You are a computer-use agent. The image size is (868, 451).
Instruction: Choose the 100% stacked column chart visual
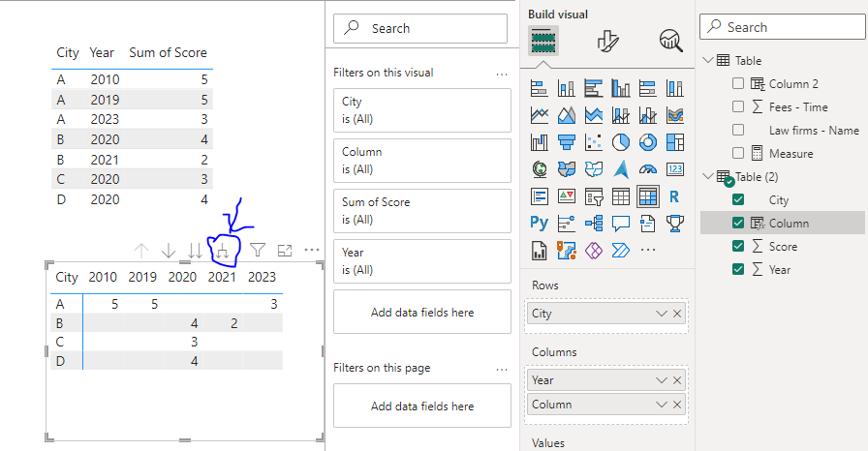coord(675,88)
